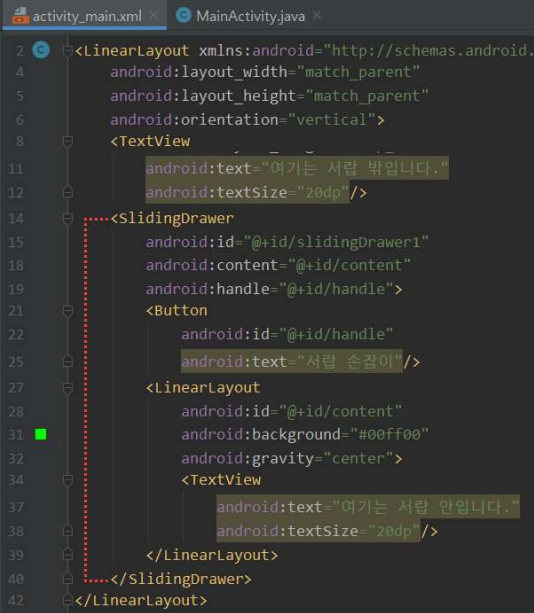Click the activity_main.xml file type icon
Screen dimensions: 534x613
tap(21, 16)
